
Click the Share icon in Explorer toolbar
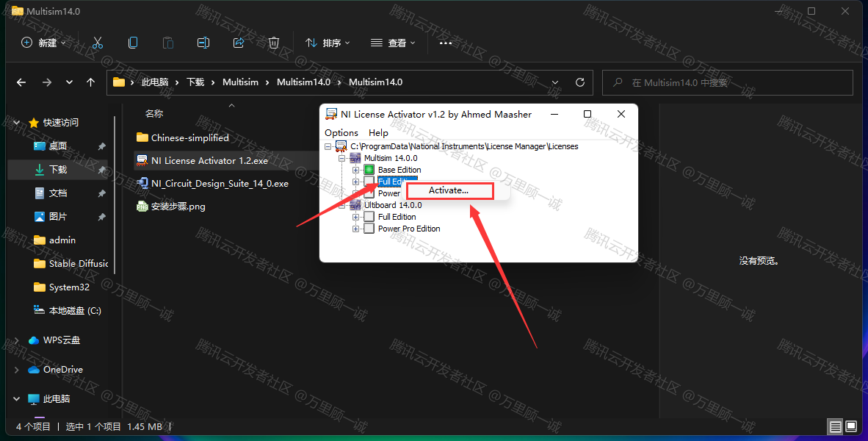click(239, 43)
